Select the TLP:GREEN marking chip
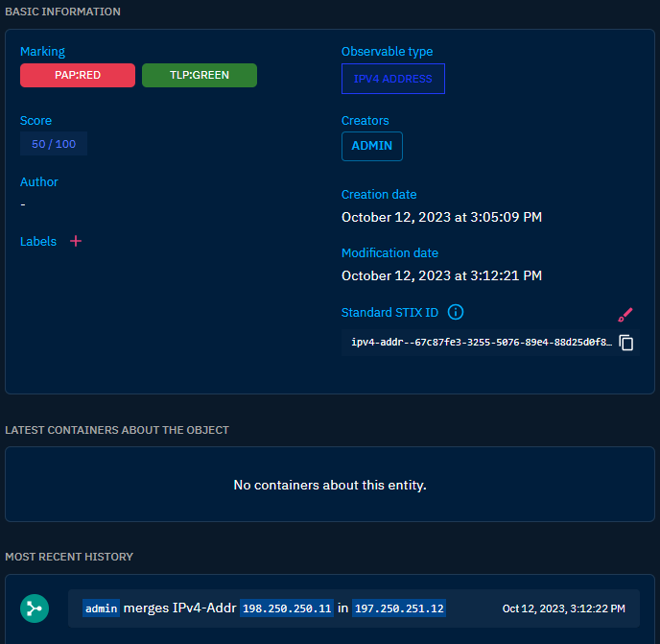This screenshot has height=644, width=660. [x=200, y=76]
